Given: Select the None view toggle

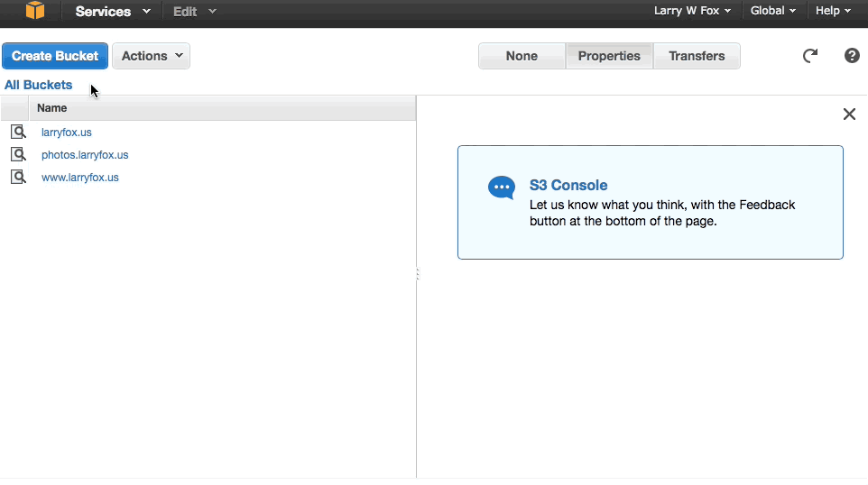Looking at the screenshot, I should pos(522,56).
